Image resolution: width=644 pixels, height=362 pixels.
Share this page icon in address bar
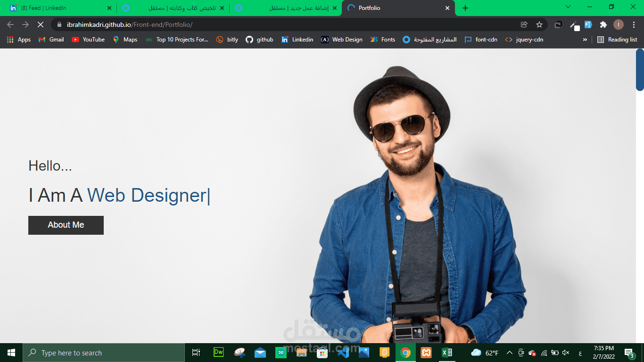click(524, 25)
